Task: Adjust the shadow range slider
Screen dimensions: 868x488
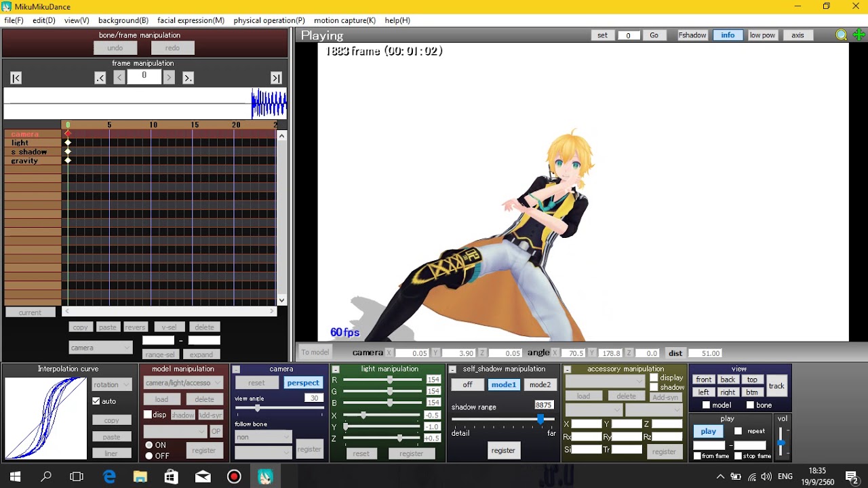Action: point(540,420)
